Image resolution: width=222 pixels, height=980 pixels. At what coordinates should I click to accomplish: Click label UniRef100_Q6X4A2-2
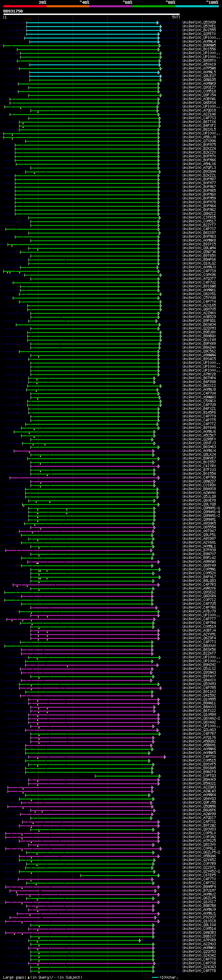coord(201,719)
